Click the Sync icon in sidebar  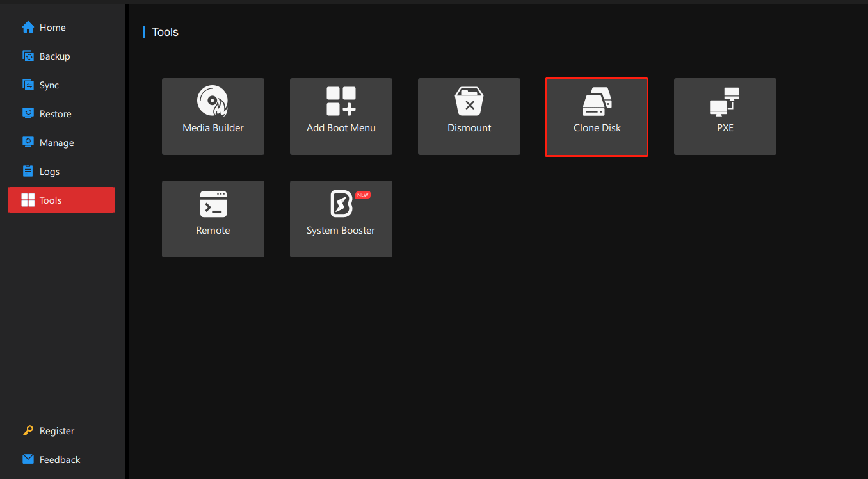point(28,85)
